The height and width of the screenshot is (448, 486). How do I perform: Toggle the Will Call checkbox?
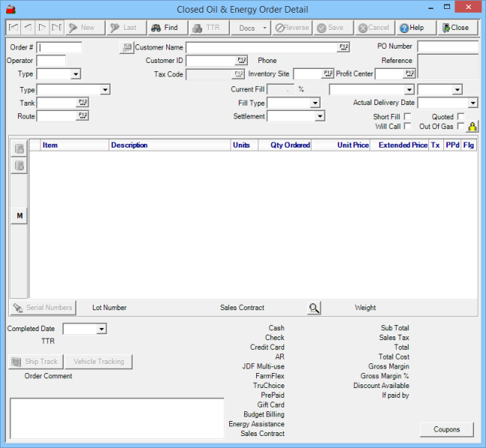coord(407,127)
